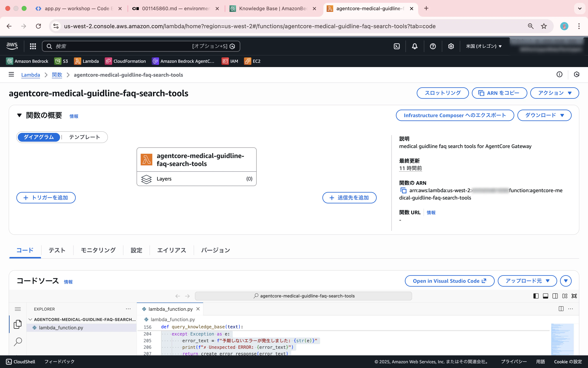The width and height of the screenshot is (588, 368).
Task: Open more editor actions ellipsis
Action: [x=570, y=309]
